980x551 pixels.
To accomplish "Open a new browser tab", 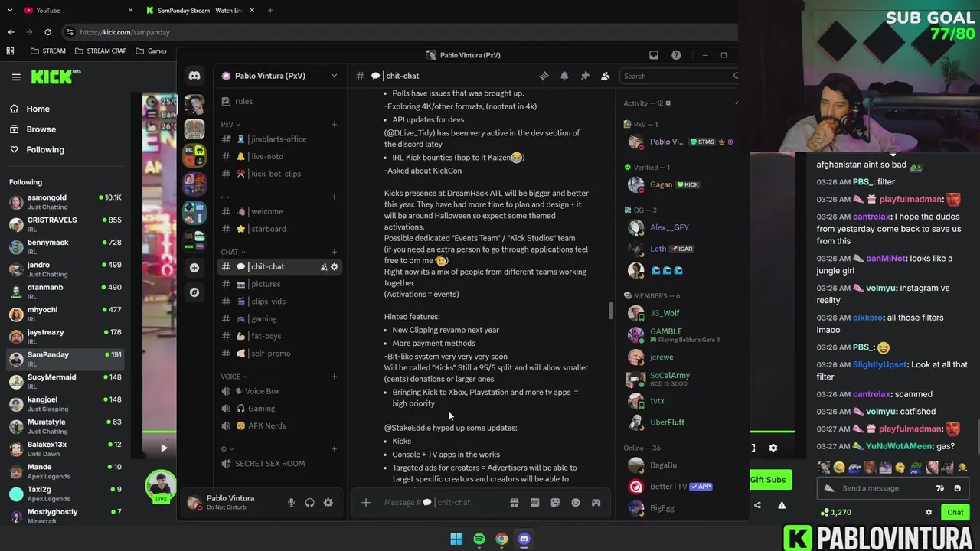I will click(x=269, y=10).
